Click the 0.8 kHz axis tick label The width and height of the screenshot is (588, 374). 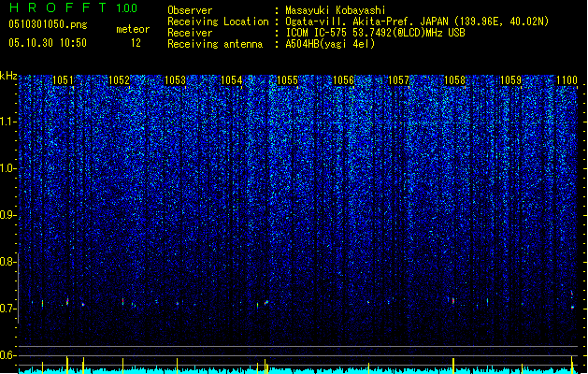(x=7, y=262)
